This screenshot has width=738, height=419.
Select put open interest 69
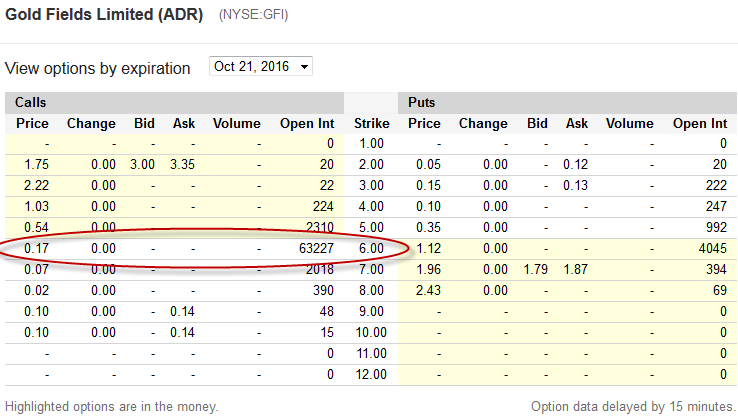(x=720, y=290)
